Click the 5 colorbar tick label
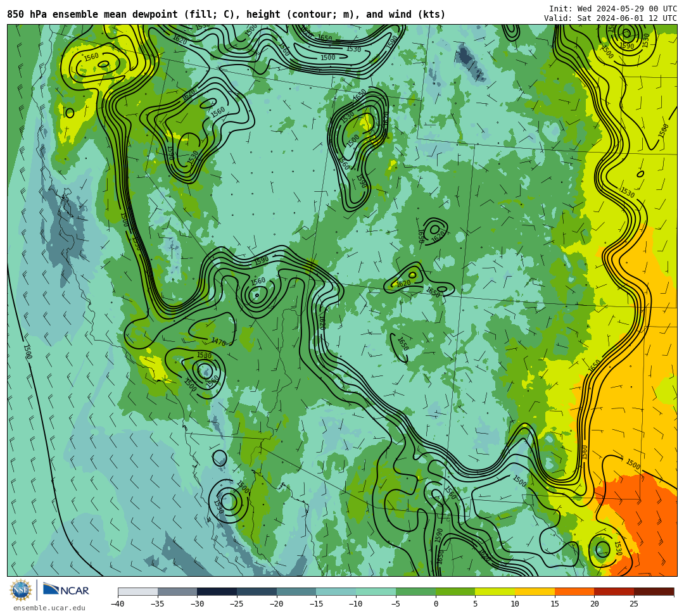Screen dimensions: 684x616 tap(475, 604)
